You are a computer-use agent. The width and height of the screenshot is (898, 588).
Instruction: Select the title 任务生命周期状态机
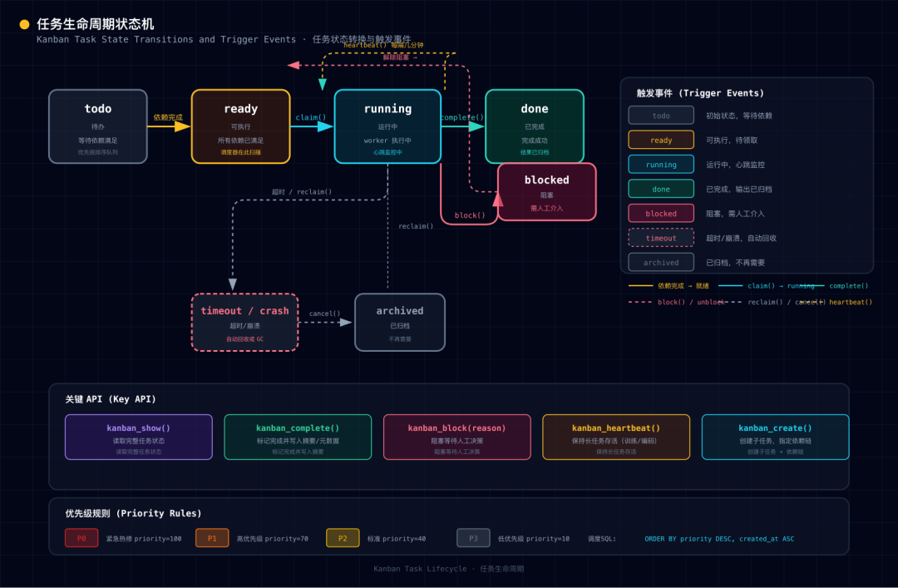(95, 24)
